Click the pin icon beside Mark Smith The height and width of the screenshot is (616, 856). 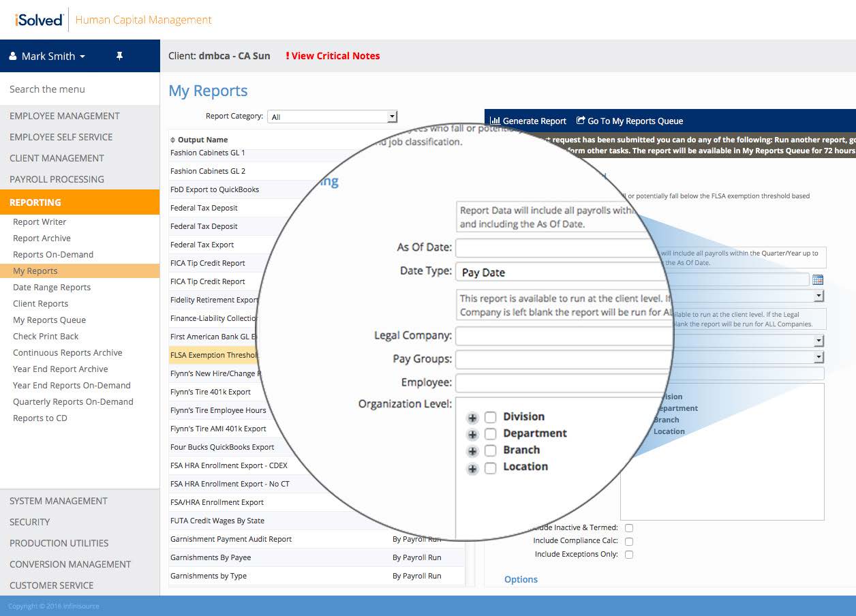click(119, 57)
